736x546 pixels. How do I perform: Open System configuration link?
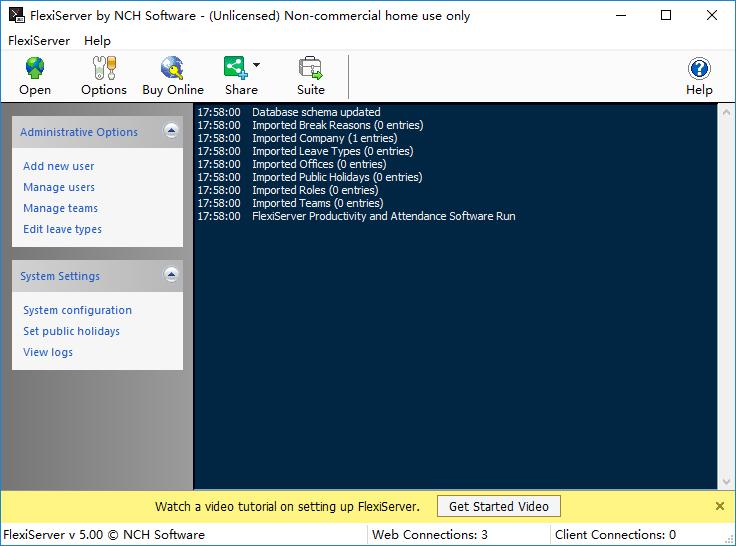click(77, 310)
